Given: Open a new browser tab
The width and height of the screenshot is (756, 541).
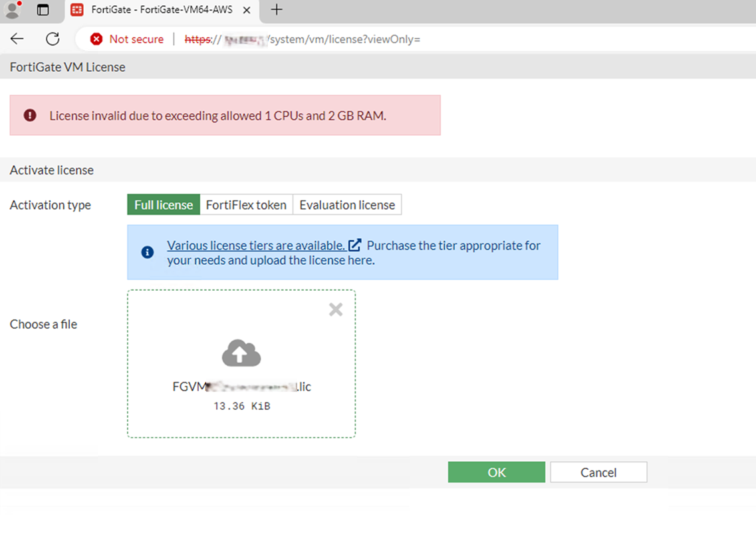Looking at the screenshot, I should (x=277, y=10).
